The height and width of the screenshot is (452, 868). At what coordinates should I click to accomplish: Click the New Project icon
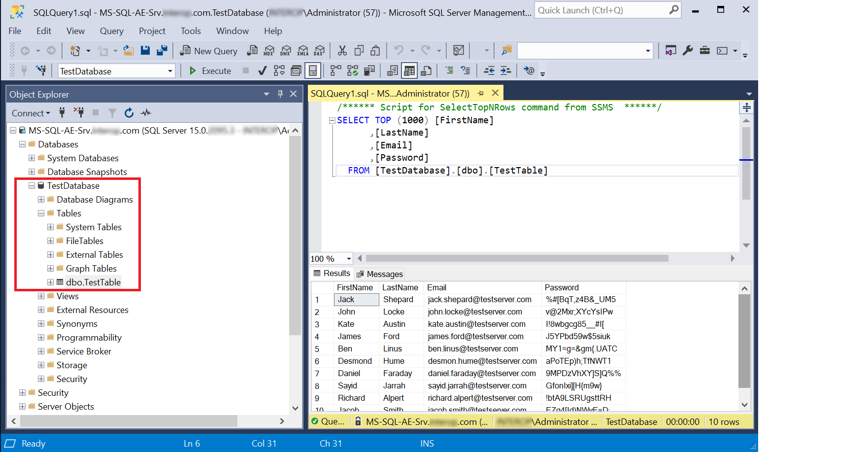75,50
